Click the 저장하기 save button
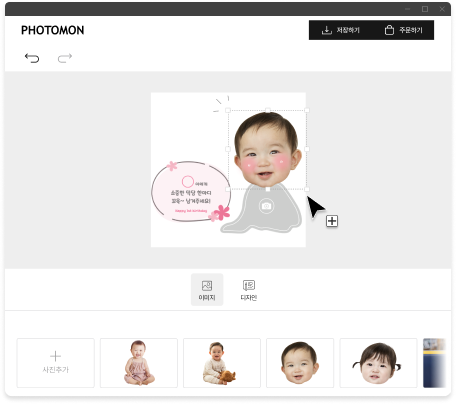 [340, 30]
